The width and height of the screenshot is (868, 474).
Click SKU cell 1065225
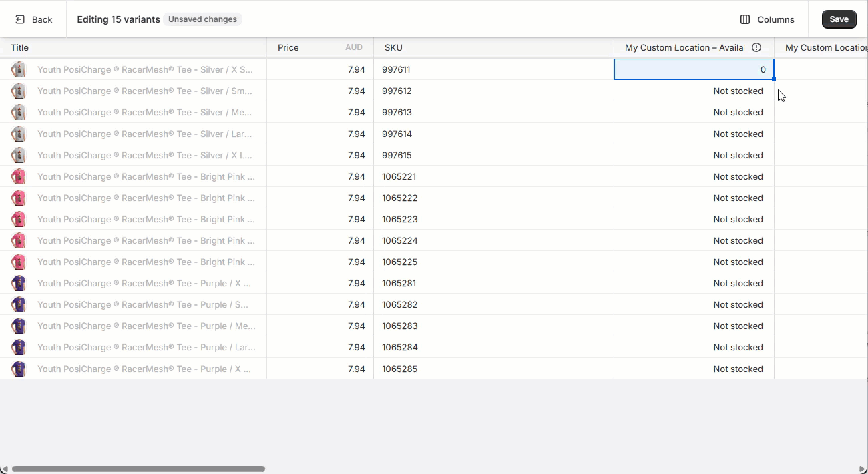(494, 262)
